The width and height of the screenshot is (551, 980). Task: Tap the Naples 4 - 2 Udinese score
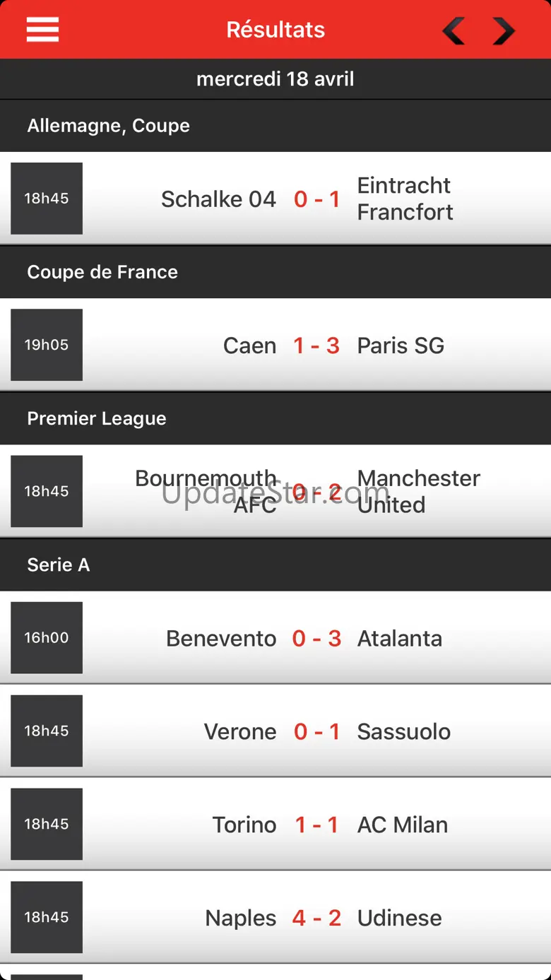(316, 918)
